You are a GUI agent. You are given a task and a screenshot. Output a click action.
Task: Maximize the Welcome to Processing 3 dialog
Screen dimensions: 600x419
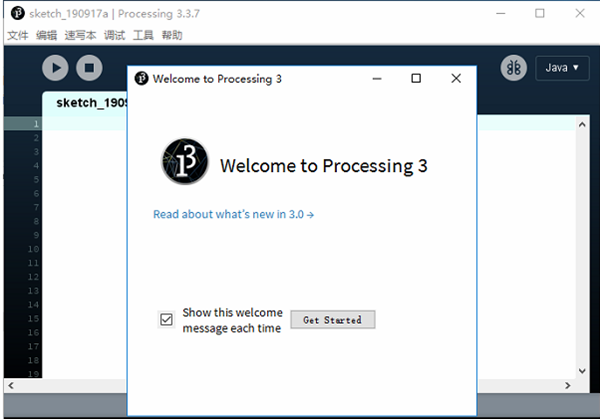click(416, 78)
